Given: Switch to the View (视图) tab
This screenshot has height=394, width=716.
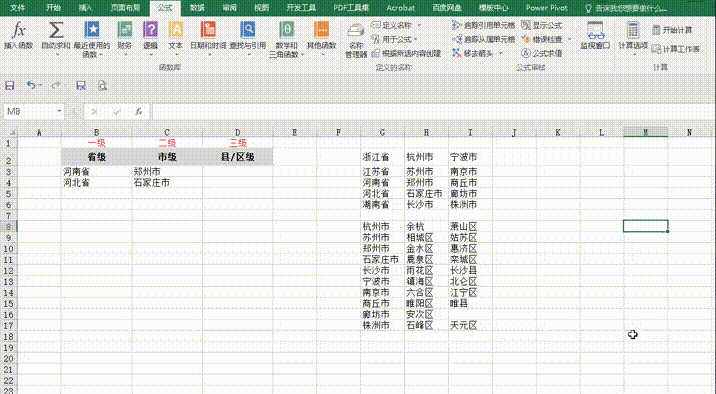Looking at the screenshot, I should pos(262,8).
